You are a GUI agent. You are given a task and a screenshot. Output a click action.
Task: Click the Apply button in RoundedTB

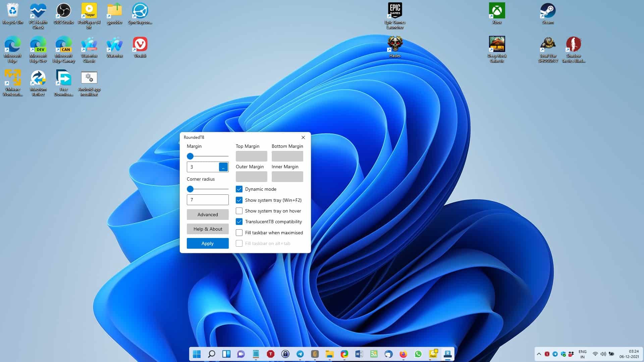pos(208,243)
